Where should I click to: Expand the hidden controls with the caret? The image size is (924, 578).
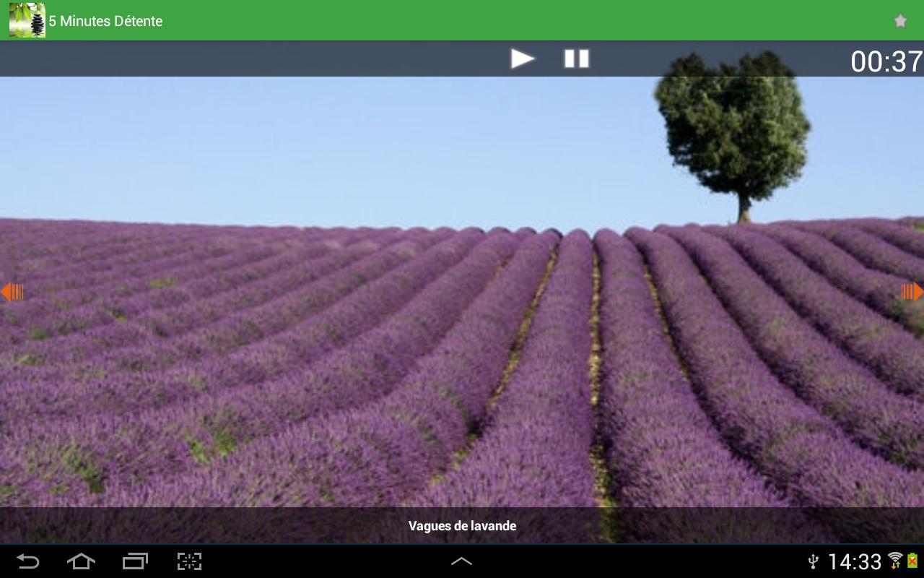462,561
